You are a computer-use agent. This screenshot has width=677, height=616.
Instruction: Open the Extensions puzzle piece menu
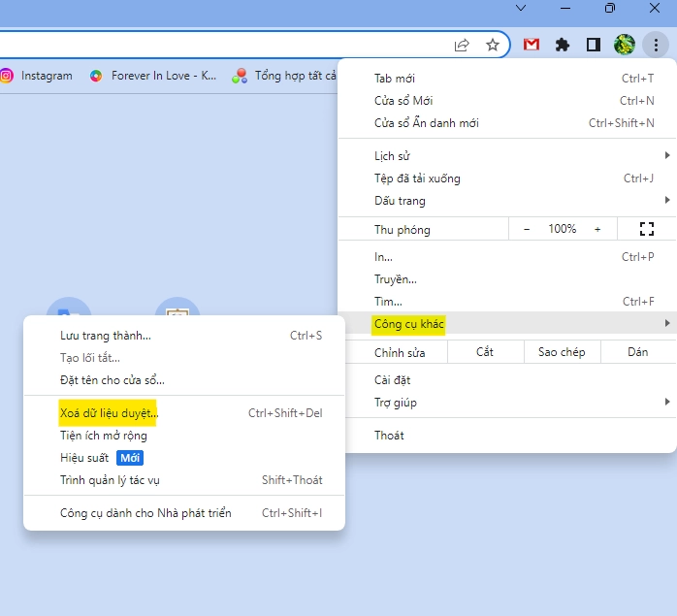click(x=562, y=45)
